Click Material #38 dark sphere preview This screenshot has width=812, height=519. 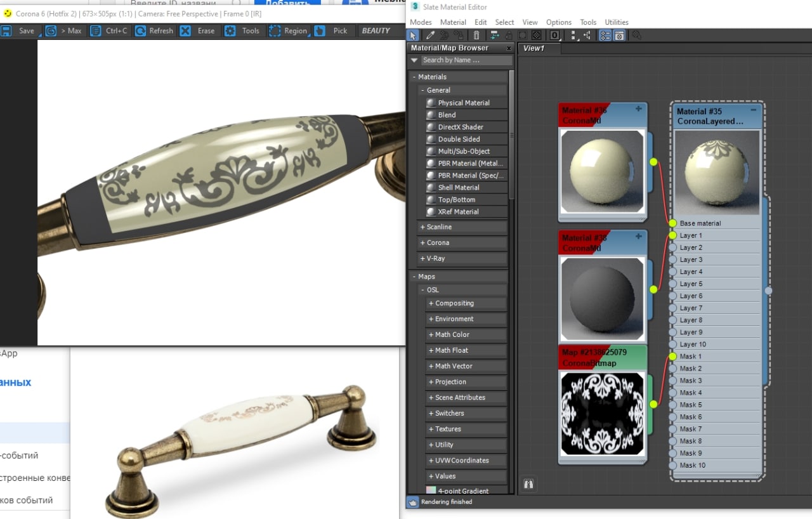(x=603, y=298)
